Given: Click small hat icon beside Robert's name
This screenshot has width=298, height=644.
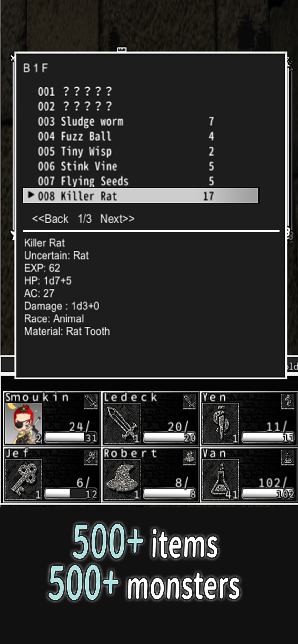Looking at the screenshot, I should (189, 458).
